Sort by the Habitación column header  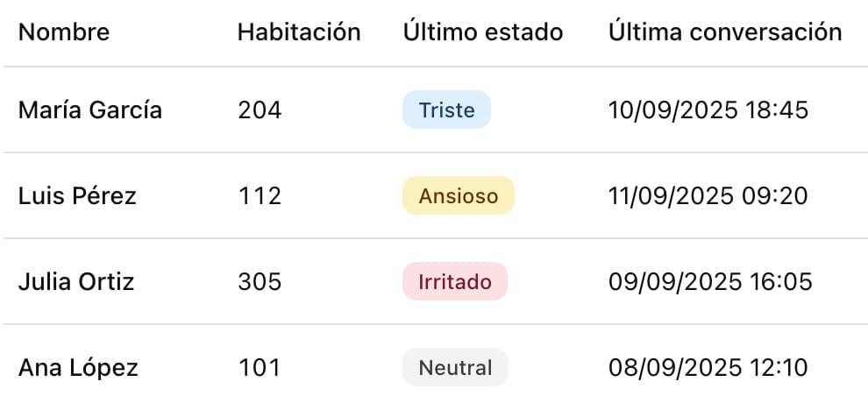[299, 32]
